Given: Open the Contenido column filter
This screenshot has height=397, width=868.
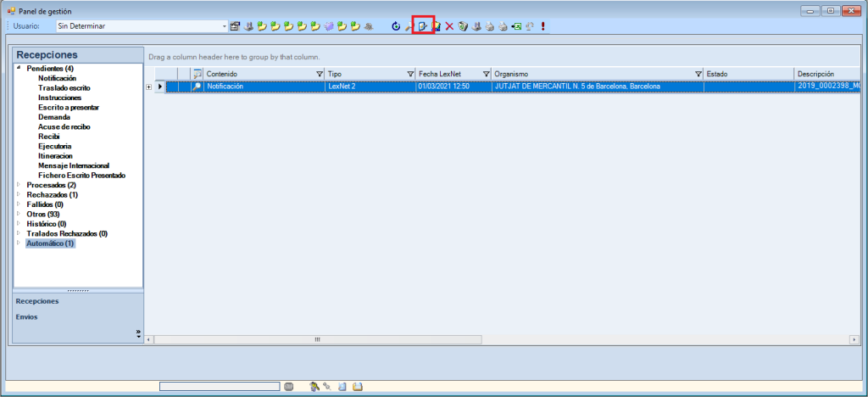Looking at the screenshot, I should (x=320, y=74).
